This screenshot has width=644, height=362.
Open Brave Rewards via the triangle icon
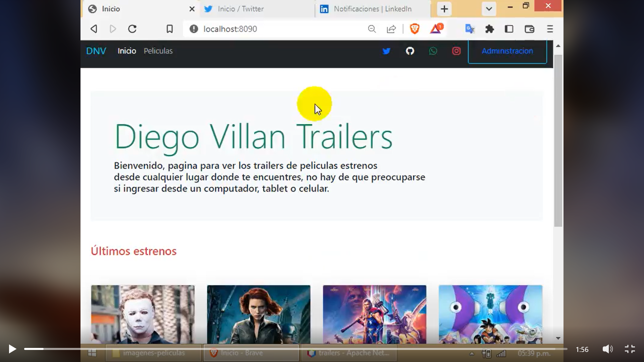pyautogui.click(x=436, y=29)
